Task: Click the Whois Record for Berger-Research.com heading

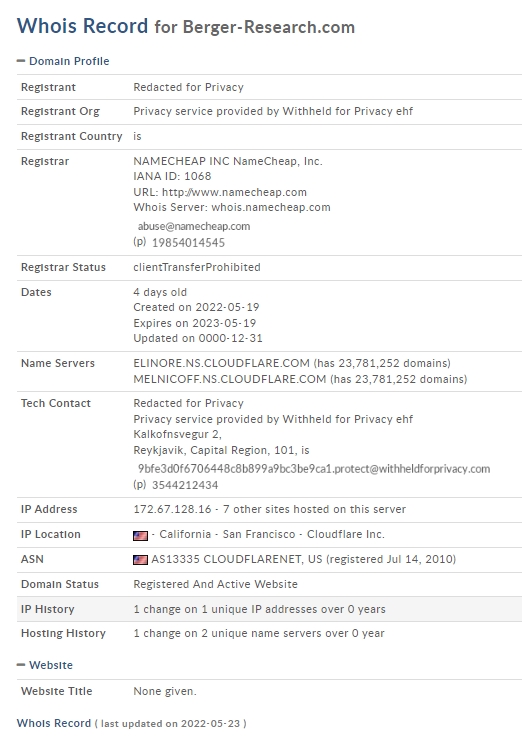Action: pos(186,26)
